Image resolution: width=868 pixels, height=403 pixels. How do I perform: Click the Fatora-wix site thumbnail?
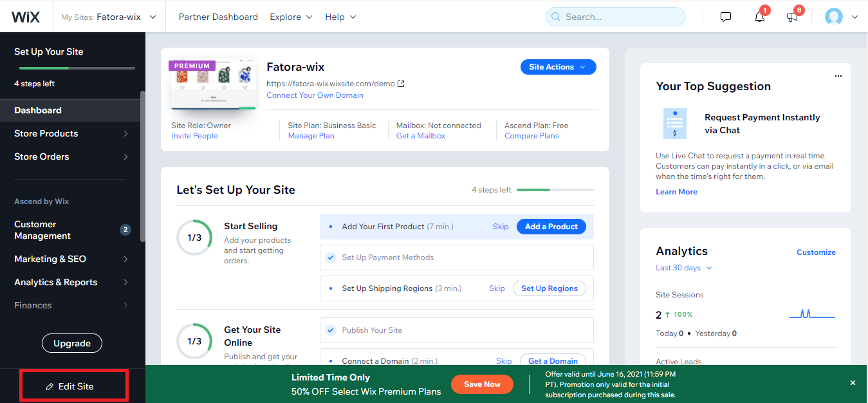tap(212, 84)
